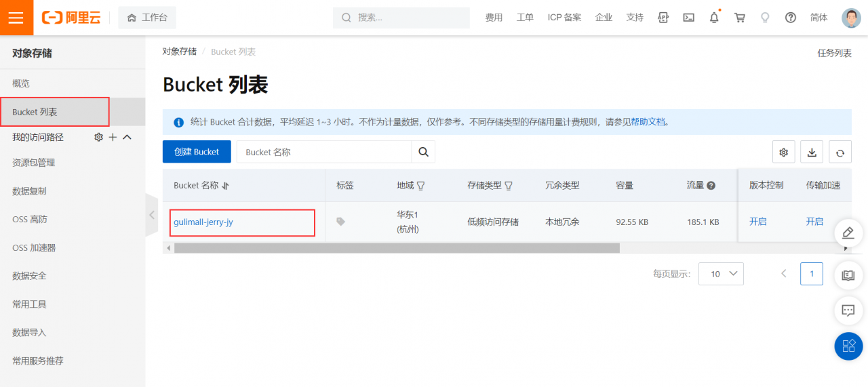Click the 低频访问存储 cell
The width and height of the screenshot is (868, 387).
click(x=493, y=222)
